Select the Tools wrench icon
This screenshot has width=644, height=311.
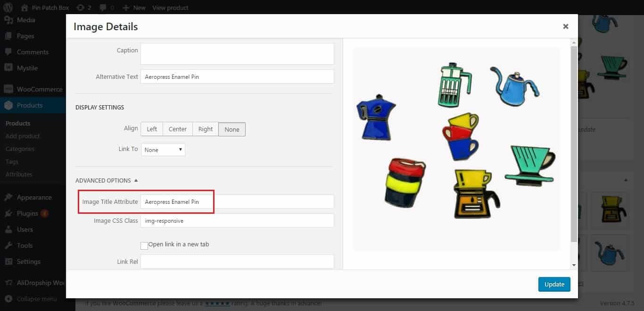tap(8, 245)
